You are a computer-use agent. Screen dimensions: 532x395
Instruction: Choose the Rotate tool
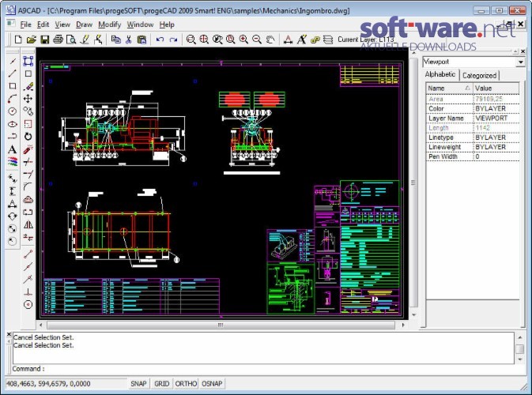pos(28,137)
